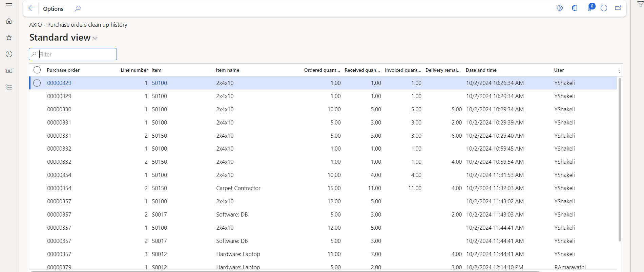Open the filter pane funnel icon
Screen dimensions: 644x272
coord(640,5)
